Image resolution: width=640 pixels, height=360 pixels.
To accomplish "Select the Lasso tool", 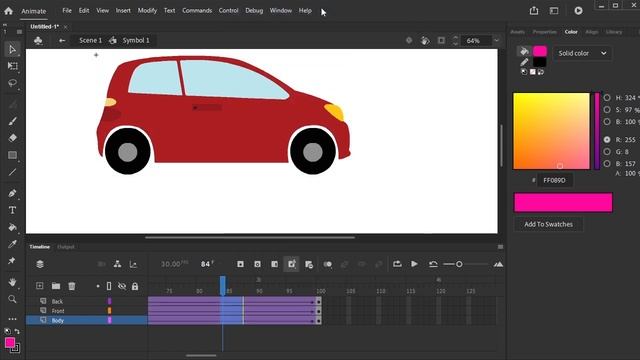I will [12, 83].
